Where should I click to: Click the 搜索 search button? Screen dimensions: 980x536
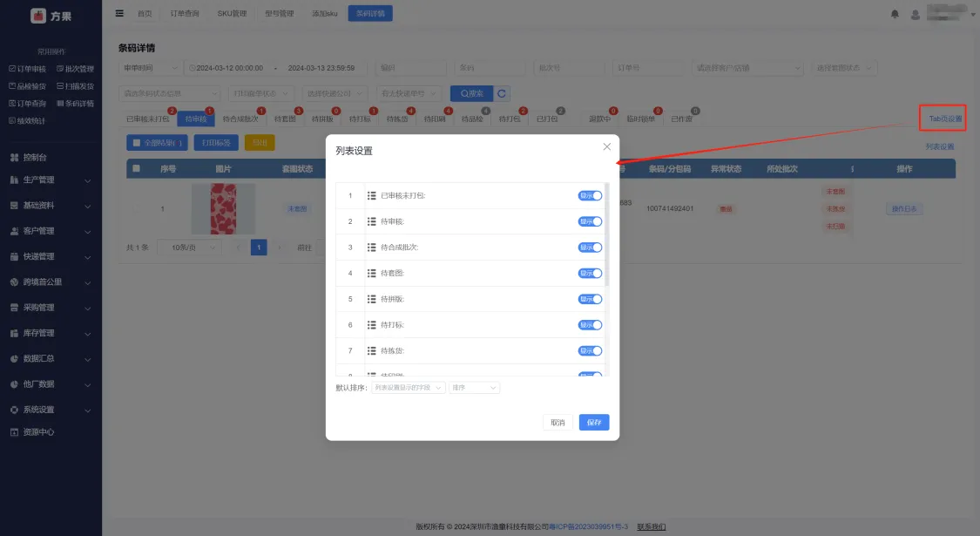(472, 94)
